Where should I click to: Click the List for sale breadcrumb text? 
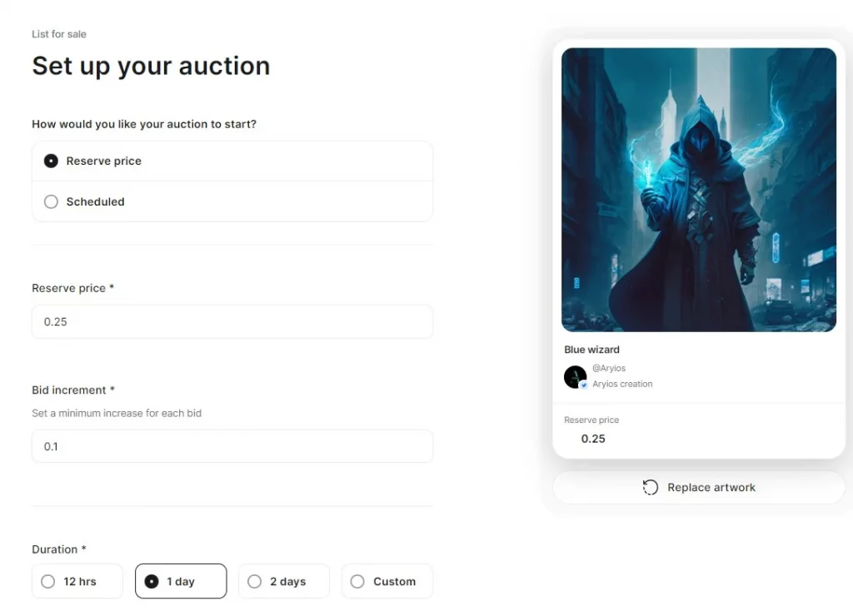59,34
